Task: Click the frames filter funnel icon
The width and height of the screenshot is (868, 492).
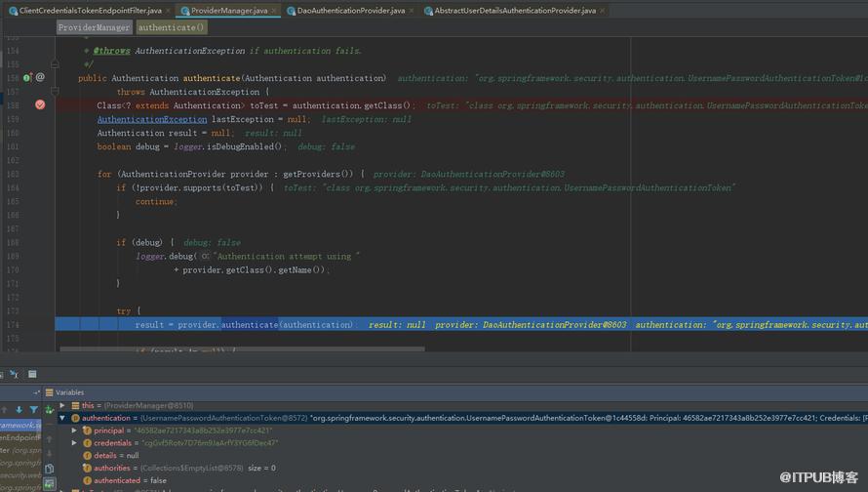Action: (x=34, y=410)
